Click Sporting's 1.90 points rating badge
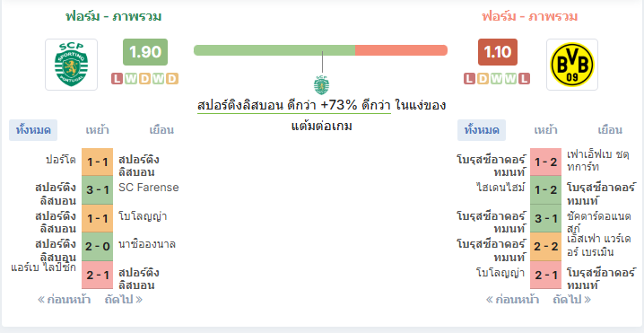The image size is (644, 333). tap(145, 52)
